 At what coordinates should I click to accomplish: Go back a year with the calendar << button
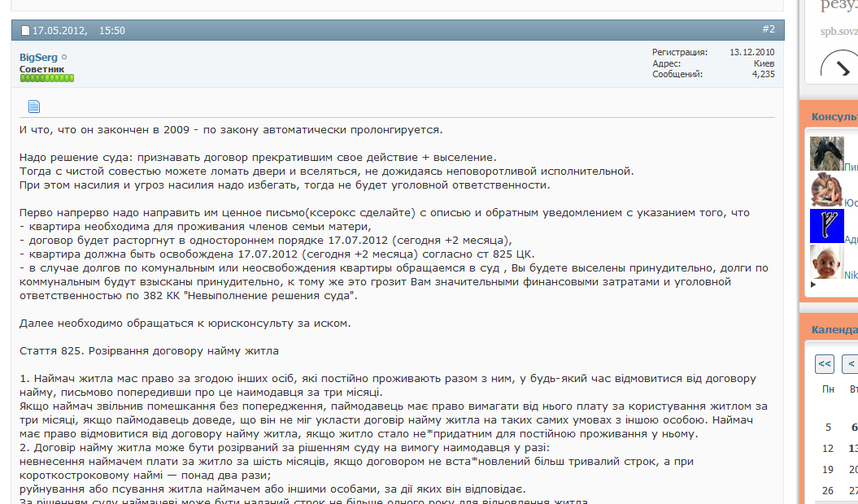[x=825, y=363]
